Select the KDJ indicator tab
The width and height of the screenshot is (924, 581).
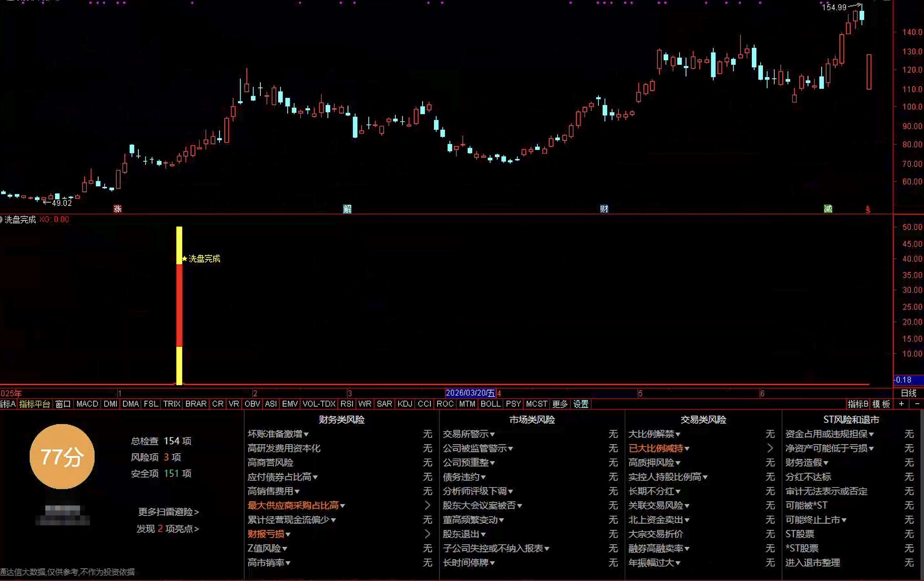pyautogui.click(x=405, y=404)
